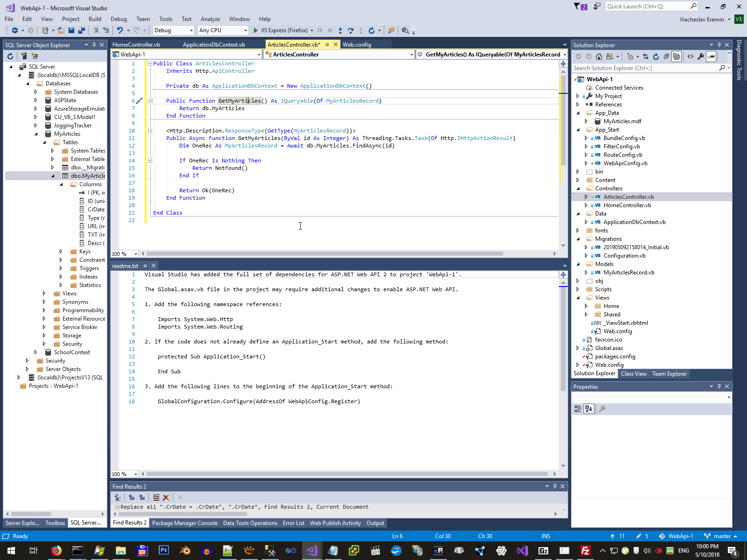The width and height of the screenshot is (747, 560).
Task: Switch to the Web.config editor tab
Action: coord(357,45)
